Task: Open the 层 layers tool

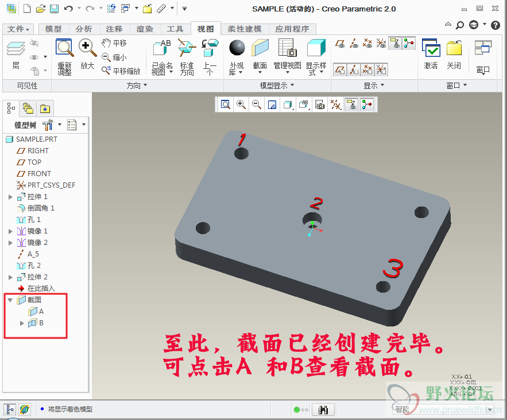Action: click(16, 55)
